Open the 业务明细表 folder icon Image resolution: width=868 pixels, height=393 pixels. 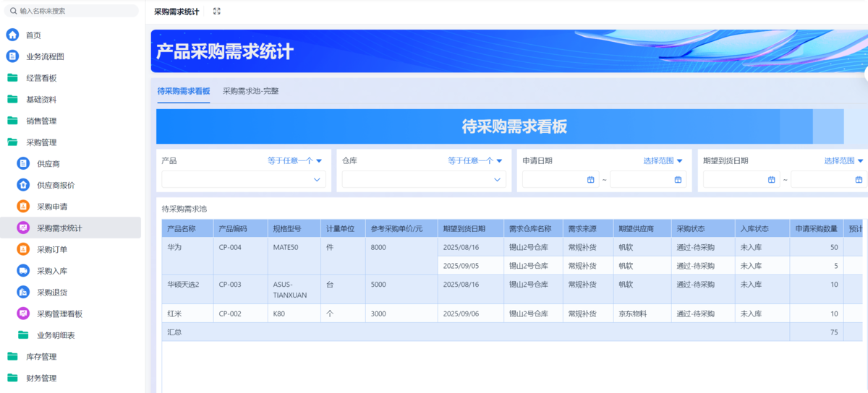pos(23,335)
